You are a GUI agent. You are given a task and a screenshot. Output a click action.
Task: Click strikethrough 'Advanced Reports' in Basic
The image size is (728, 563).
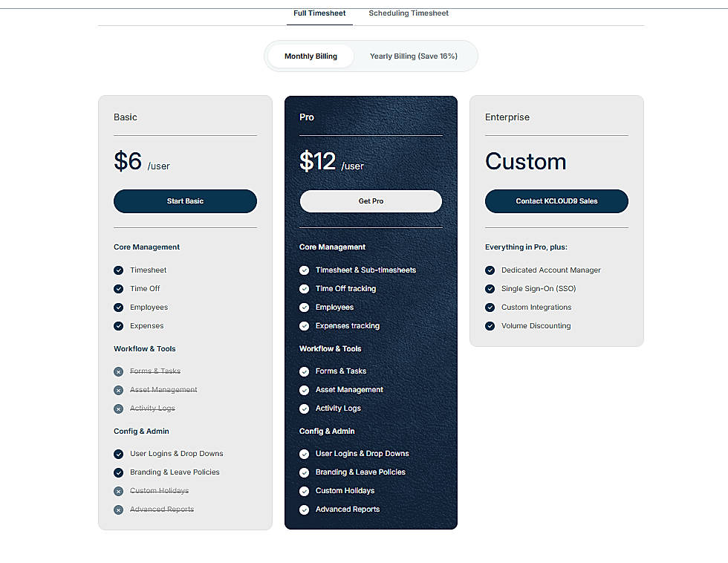[x=162, y=510]
